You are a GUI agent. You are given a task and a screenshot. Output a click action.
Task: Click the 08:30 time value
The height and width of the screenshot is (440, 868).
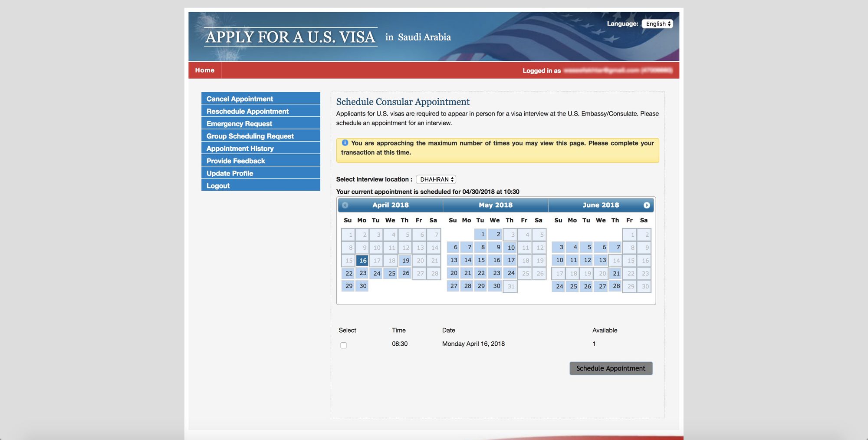click(x=400, y=344)
